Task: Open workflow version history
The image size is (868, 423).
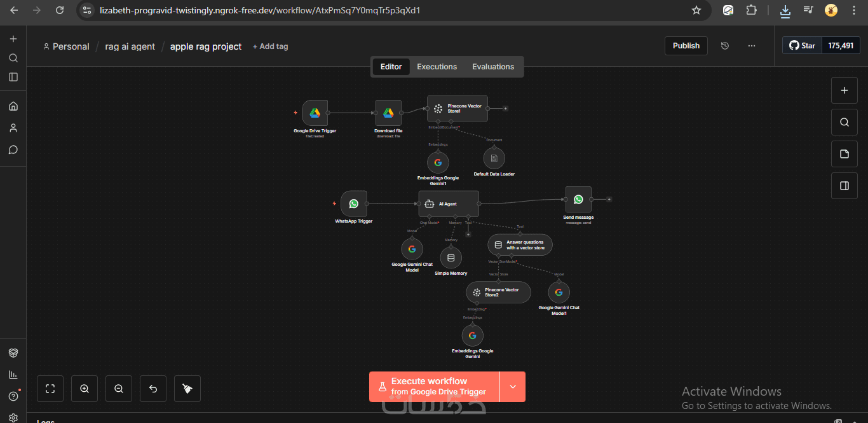Action: click(725, 46)
